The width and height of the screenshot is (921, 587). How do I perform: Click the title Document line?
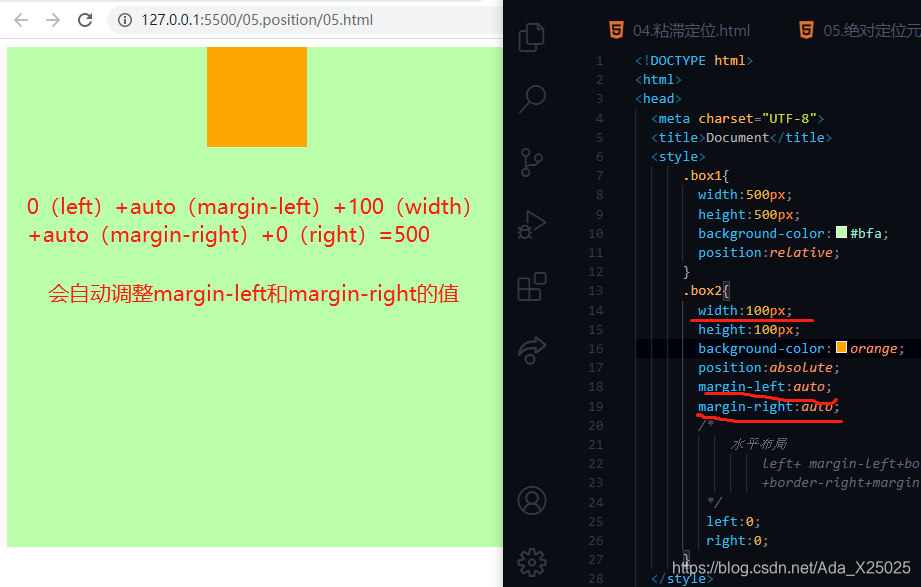click(741, 137)
